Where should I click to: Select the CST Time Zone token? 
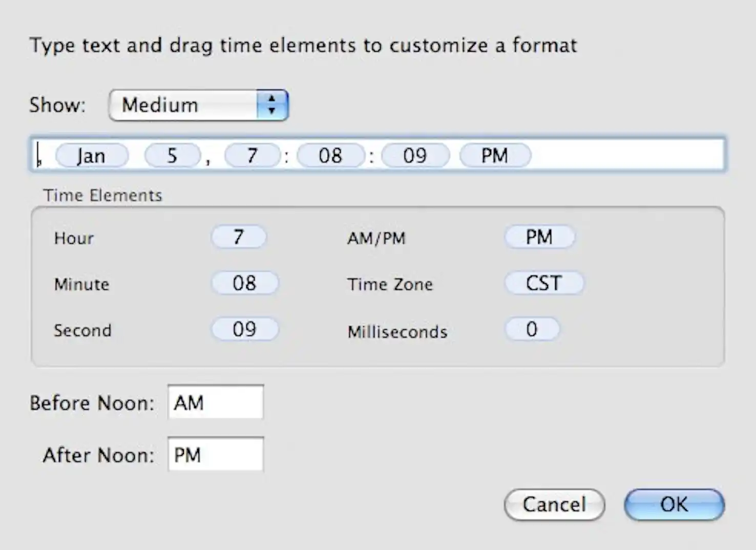(x=544, y=283)
